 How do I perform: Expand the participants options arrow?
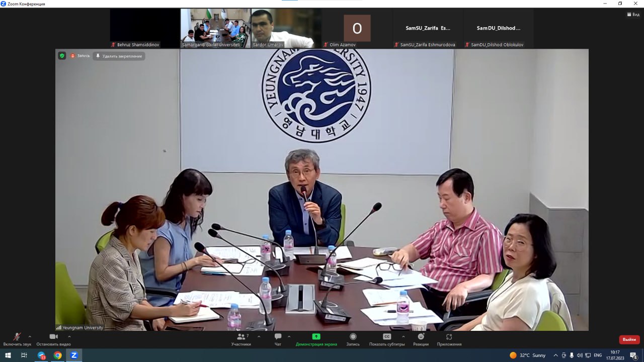click(259, 336)
